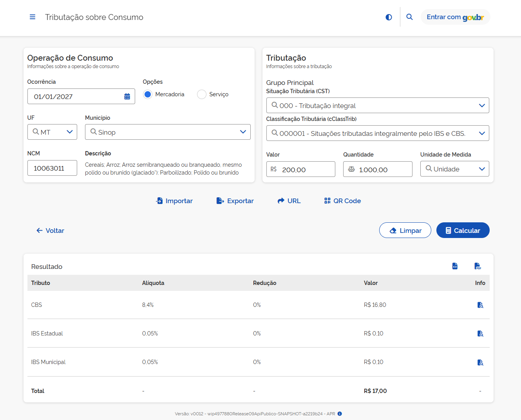Viewport: 521px width, 420px height.
Task: Click the search magnifier in header
Action: (x=409, y=17)
